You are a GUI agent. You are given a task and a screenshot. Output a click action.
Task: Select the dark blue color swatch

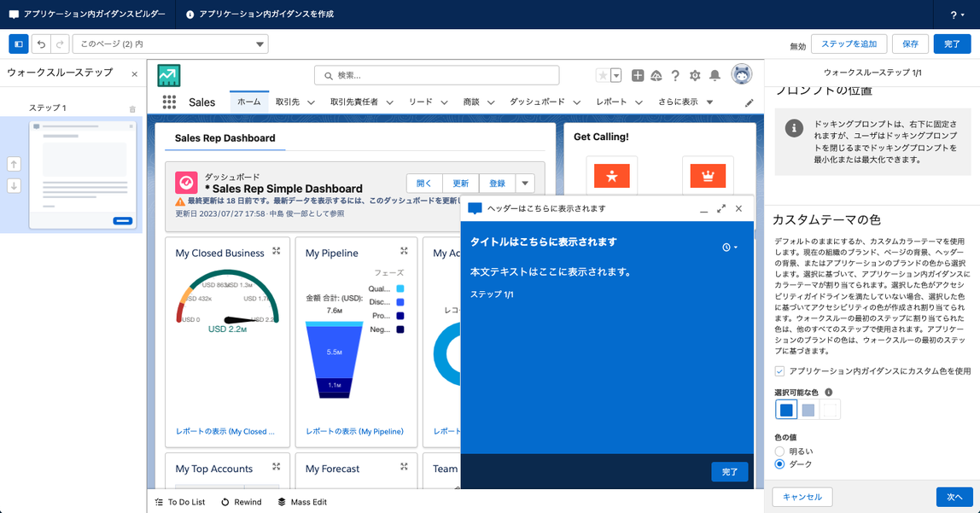coord(786,410)
